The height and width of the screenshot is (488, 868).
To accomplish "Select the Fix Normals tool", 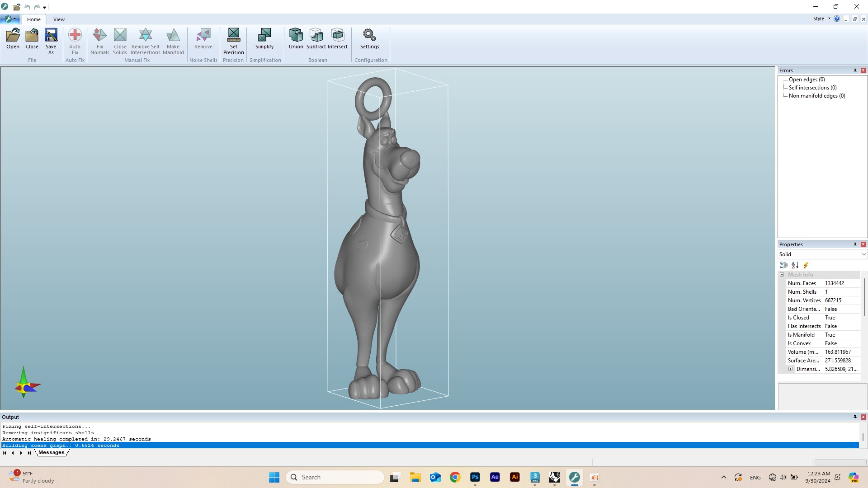I will [x=100, y=42].
